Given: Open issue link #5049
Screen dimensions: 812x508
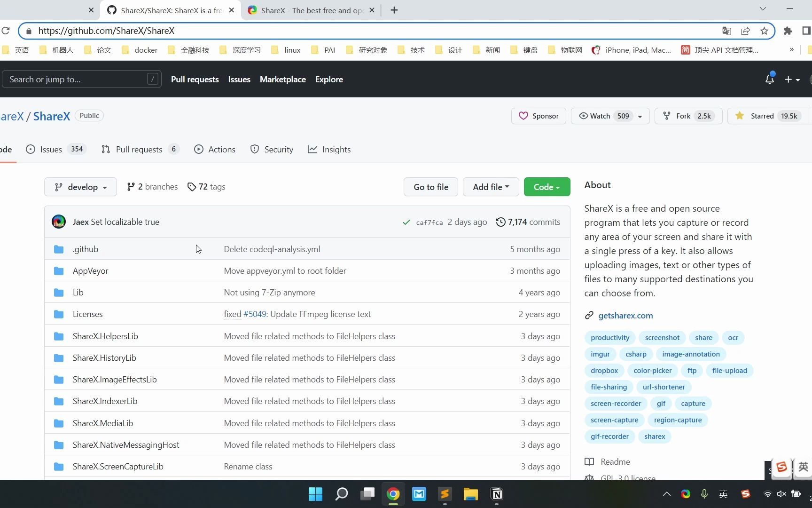Looking at the screenshot, I should (x=255, y=314).
